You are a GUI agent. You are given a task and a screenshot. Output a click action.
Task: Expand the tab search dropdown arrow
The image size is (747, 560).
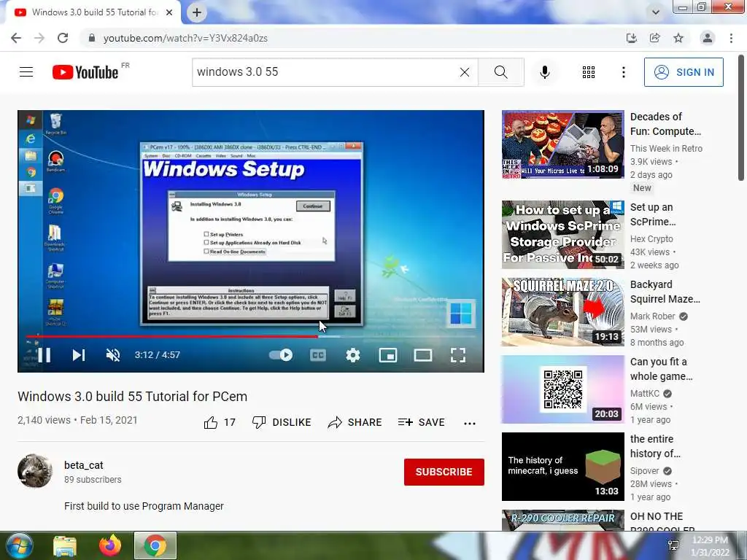pos(656,12)
